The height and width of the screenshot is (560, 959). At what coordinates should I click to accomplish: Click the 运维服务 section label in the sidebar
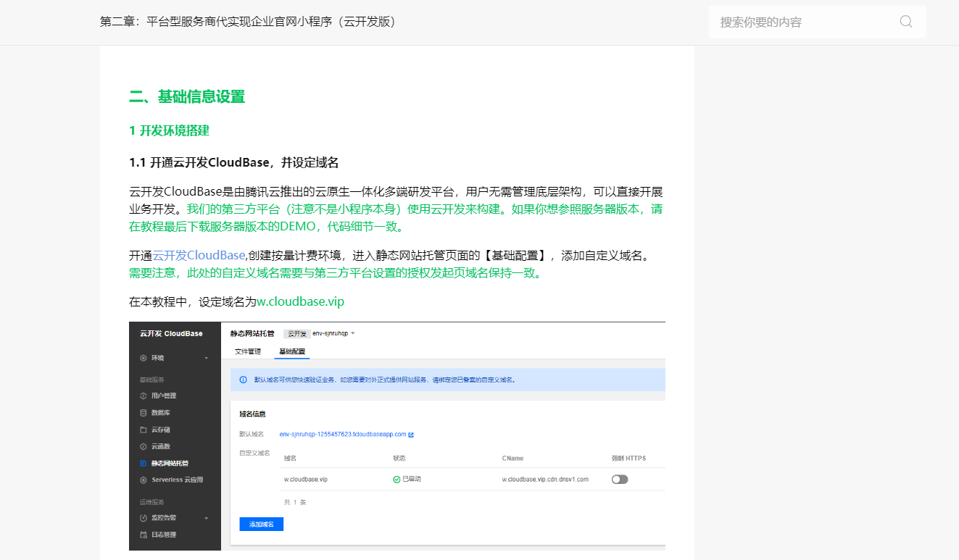[x=152, y=501]
